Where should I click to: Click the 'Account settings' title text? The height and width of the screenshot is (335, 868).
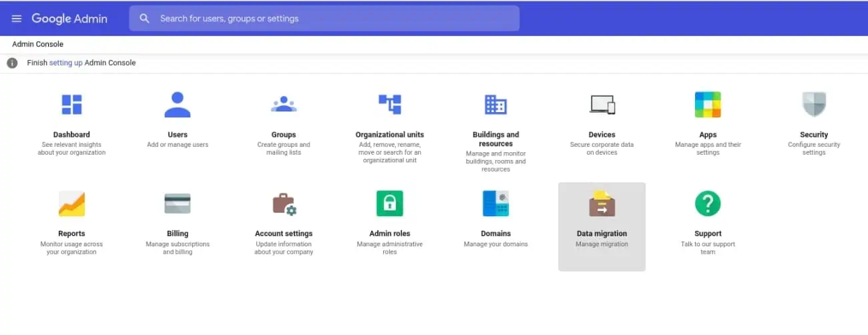tap(284, 234)
